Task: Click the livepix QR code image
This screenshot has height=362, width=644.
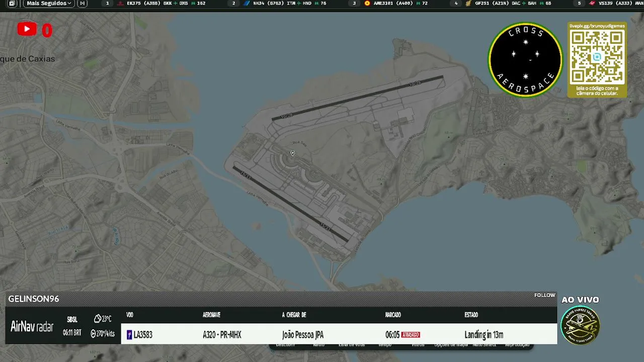Action: coord(597,57)
